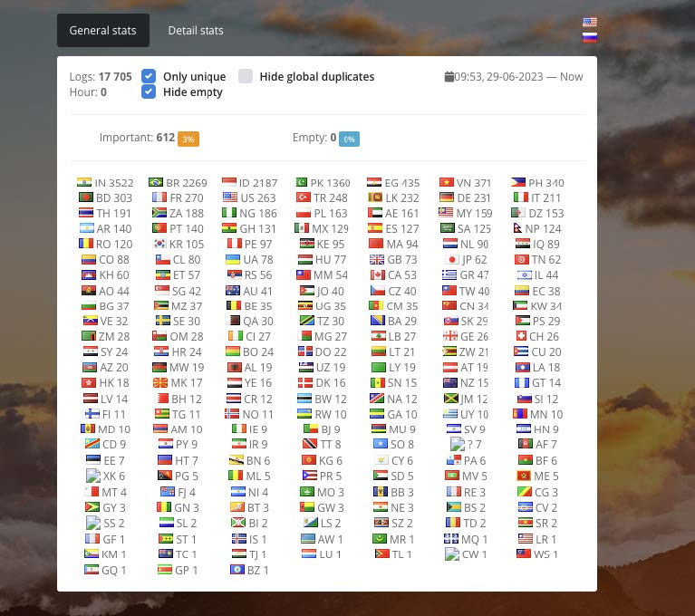The width and height of the screenshot is (695, 616).
Task: Click the US flag language icon
Action: (590, 22)
